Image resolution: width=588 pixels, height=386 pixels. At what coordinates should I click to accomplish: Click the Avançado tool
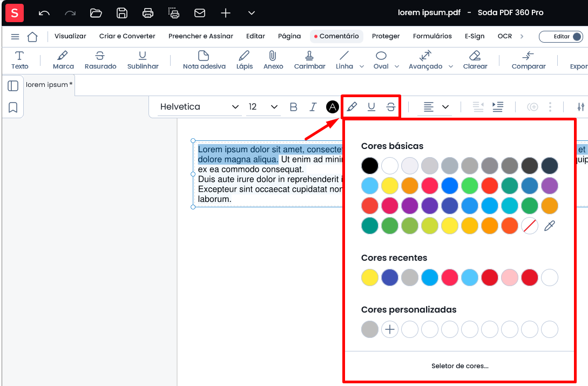425,60
